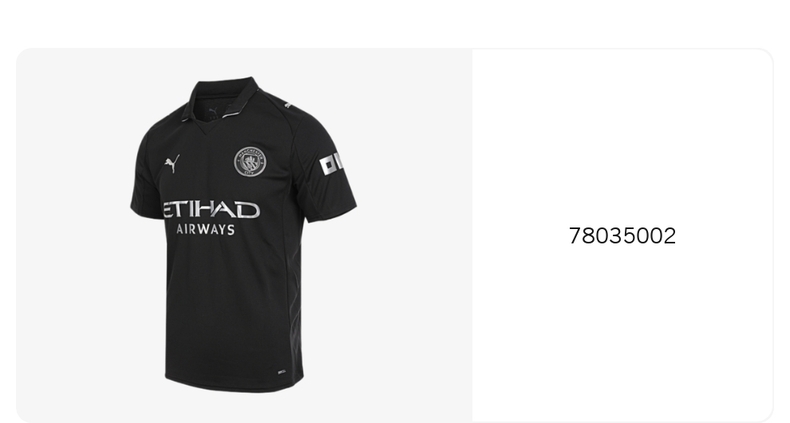
Task: Click the shoulder Puma mark
Action: point(288,105)
